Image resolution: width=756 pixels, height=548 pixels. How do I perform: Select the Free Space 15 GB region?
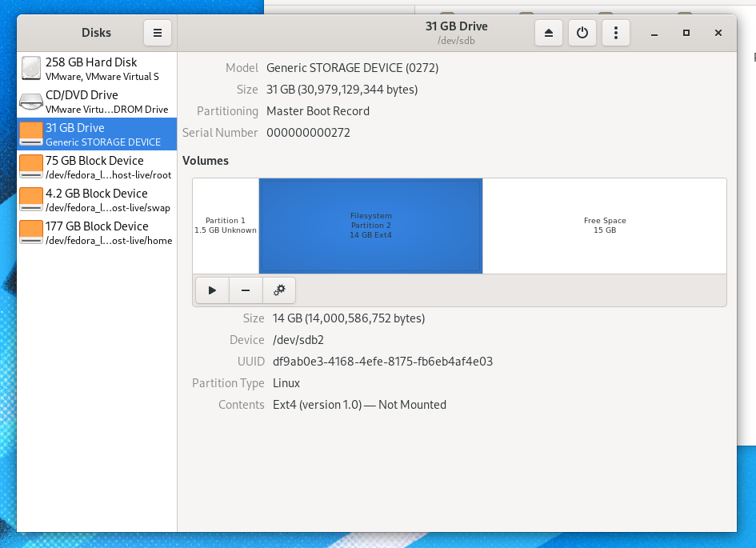[x=604, y=226]
